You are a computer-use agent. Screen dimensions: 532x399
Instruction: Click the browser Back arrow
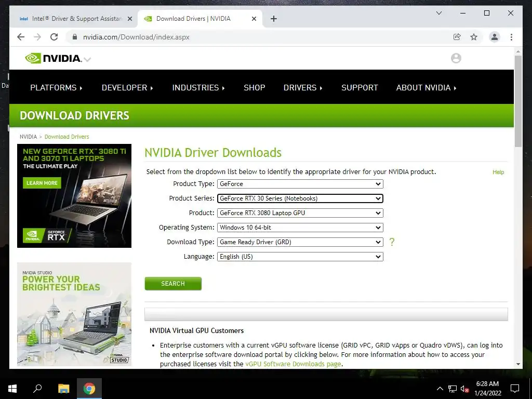click(x=21, y=37)
